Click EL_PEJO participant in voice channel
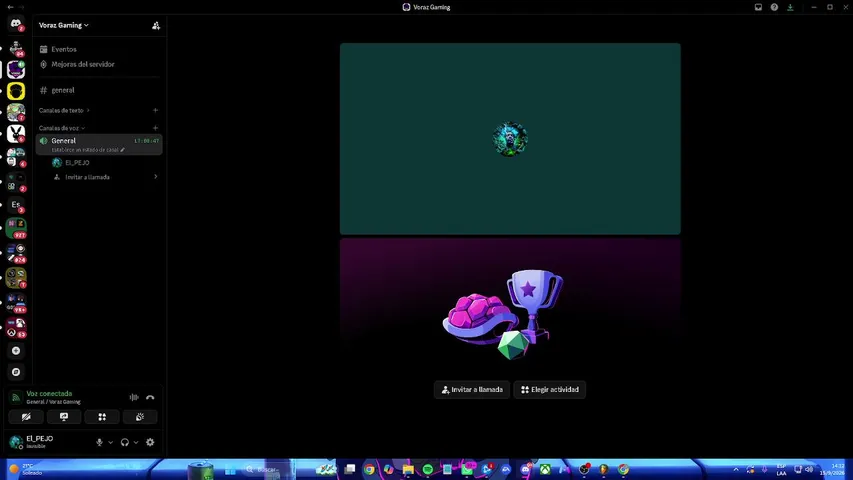The image size is (853, 480). pos(104,163)
